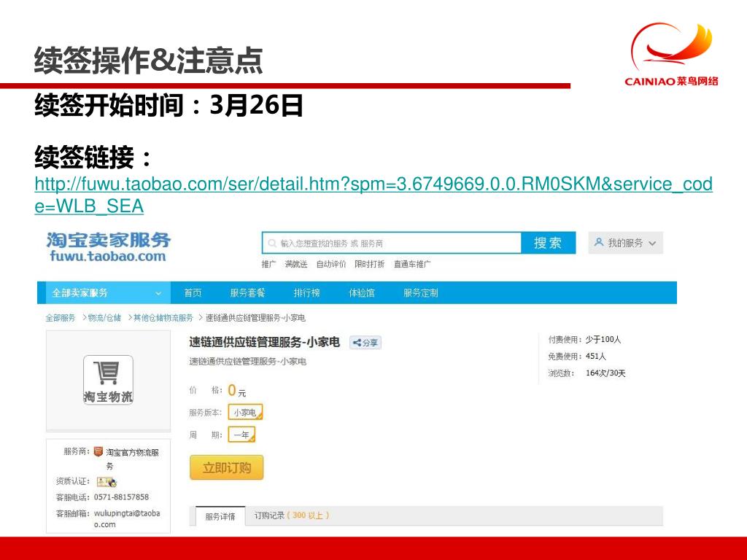Click the Taobao seller service logo
Image resolution: width=747 pixels, height=560 pixels.
click(109, 247)
